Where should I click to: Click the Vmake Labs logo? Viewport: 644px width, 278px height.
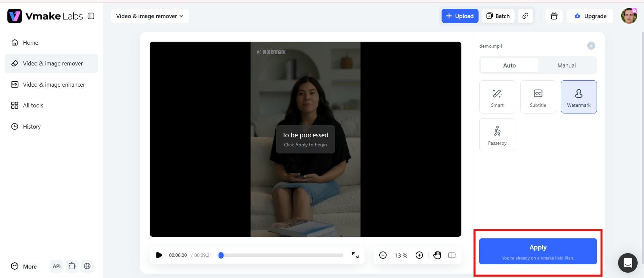tap(45, 16)
